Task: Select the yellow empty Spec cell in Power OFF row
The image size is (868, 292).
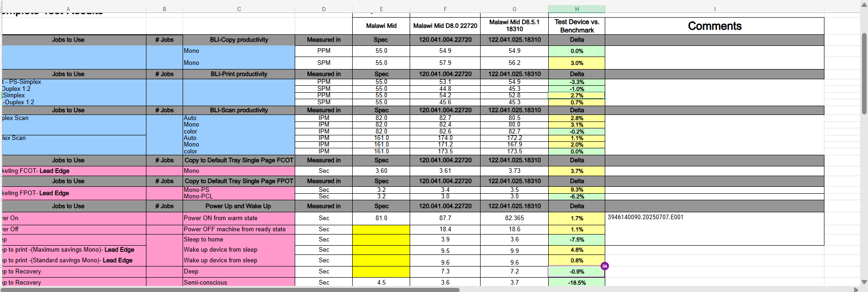Action: 381,229
